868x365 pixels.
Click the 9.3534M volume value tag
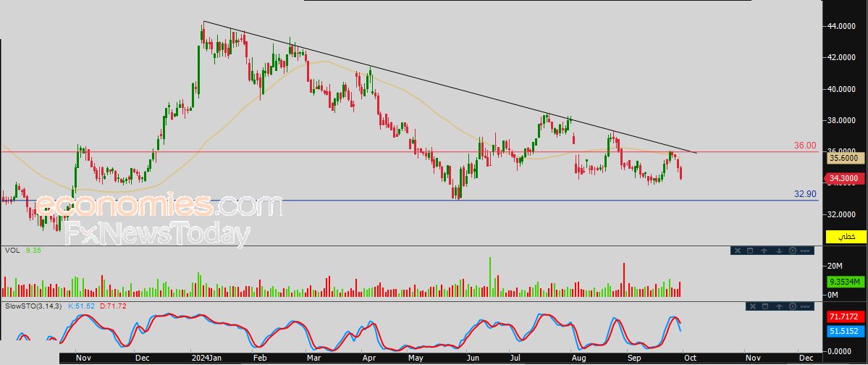(846, 282)
